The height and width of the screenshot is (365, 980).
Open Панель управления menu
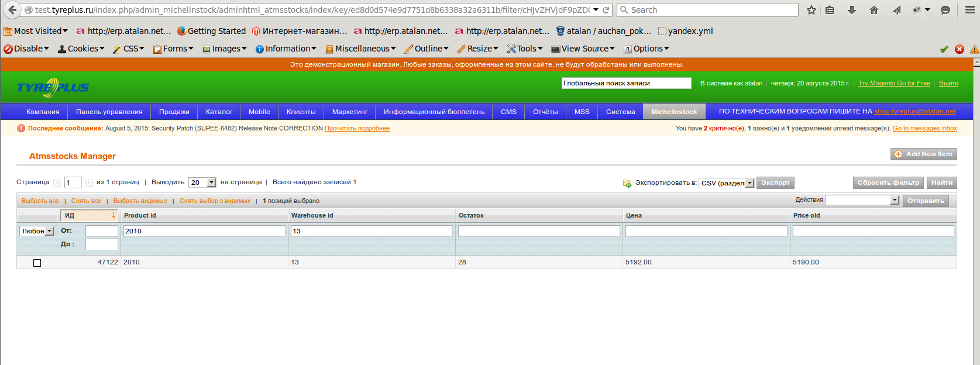[109, 112]
